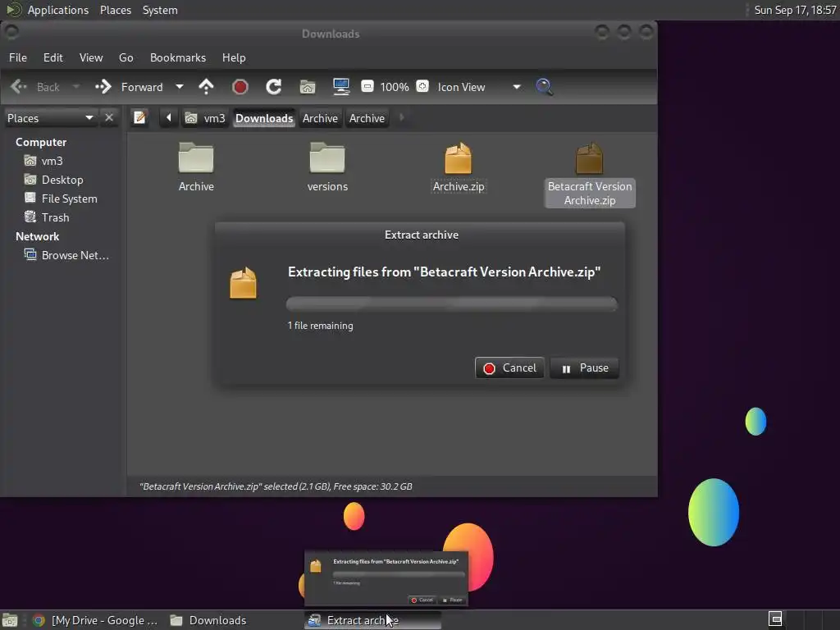Select the Archive.zip file icon
The image size is (840, 630).
point(458,158)
